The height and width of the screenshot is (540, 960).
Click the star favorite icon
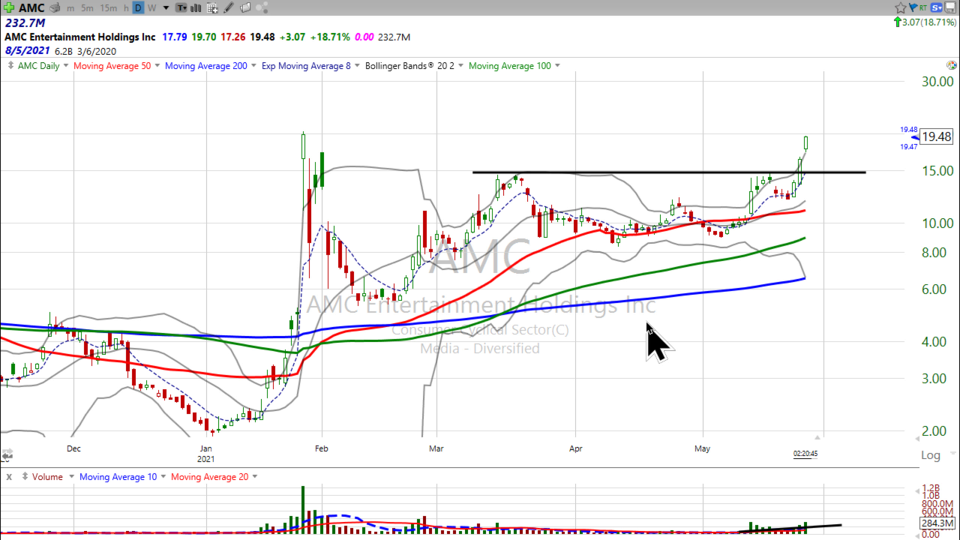901,7
